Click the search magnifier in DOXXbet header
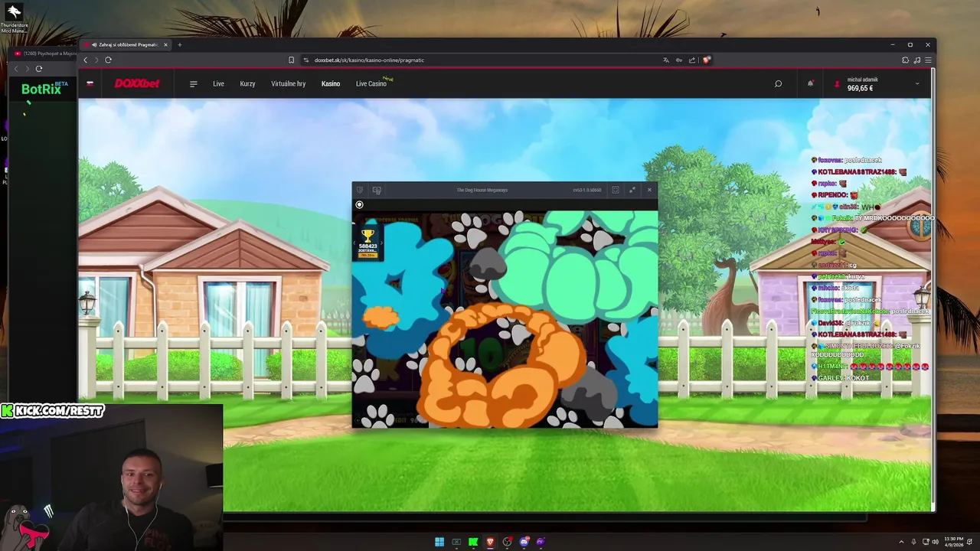Screen dimensions: 980x551 coord(778,83)
